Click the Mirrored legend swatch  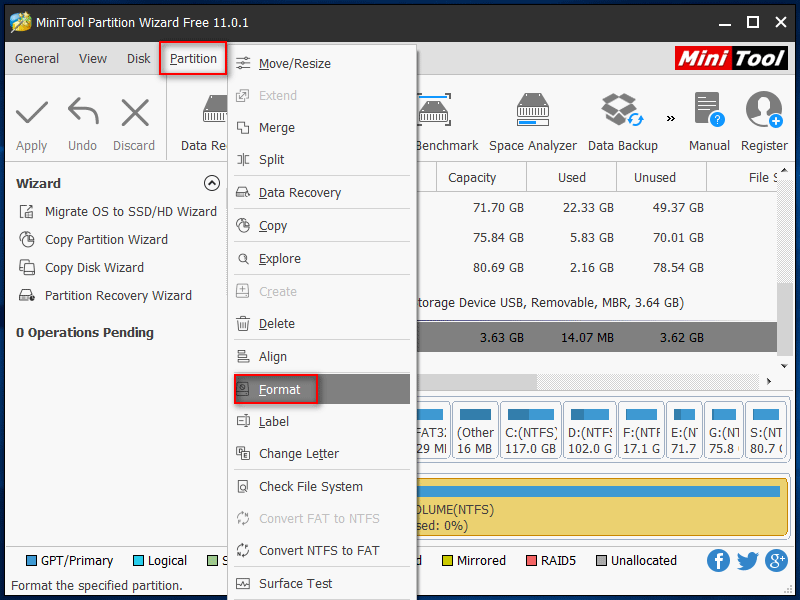coord(447,561)
